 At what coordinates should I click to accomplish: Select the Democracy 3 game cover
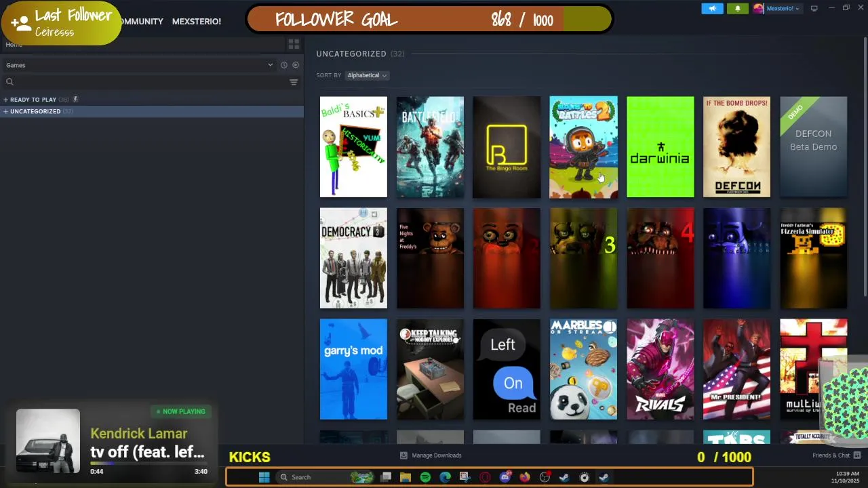click(353, 258)
